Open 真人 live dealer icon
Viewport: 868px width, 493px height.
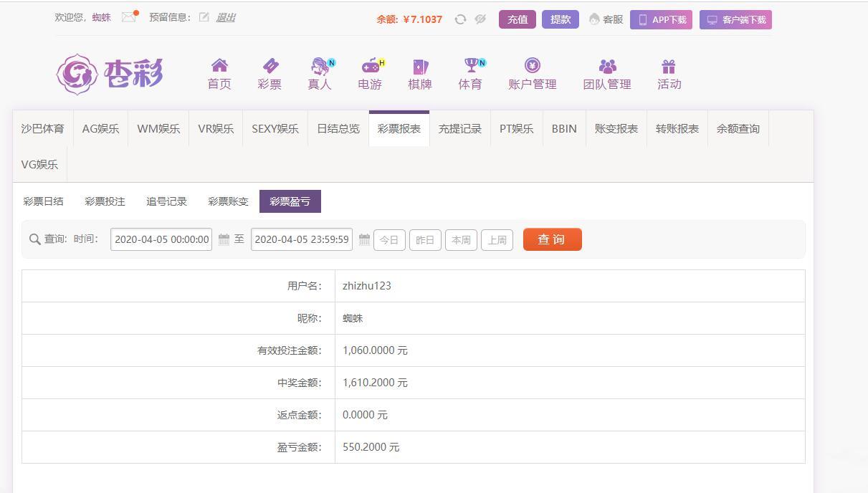[320, 66]
